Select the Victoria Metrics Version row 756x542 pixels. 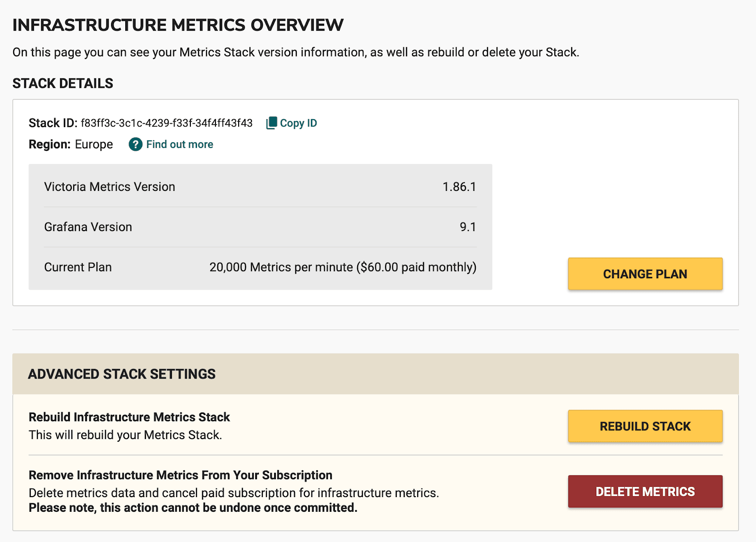coord(260,186)
